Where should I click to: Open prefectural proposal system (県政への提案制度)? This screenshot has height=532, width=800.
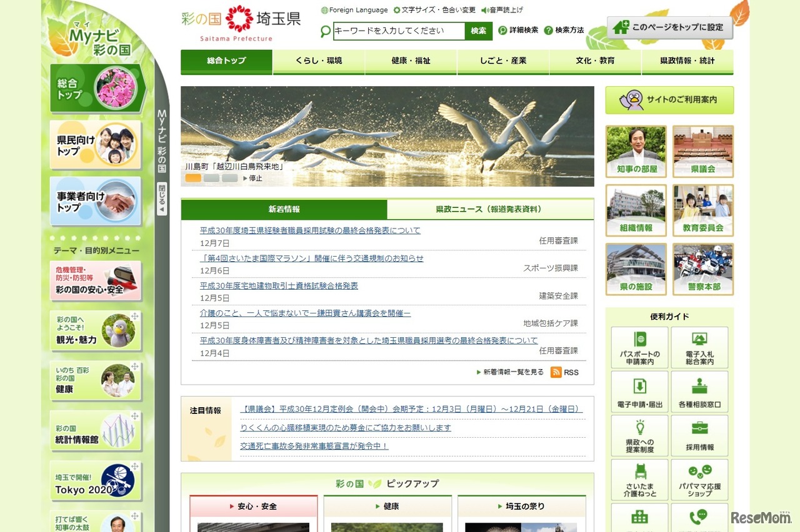click(639, 436)
